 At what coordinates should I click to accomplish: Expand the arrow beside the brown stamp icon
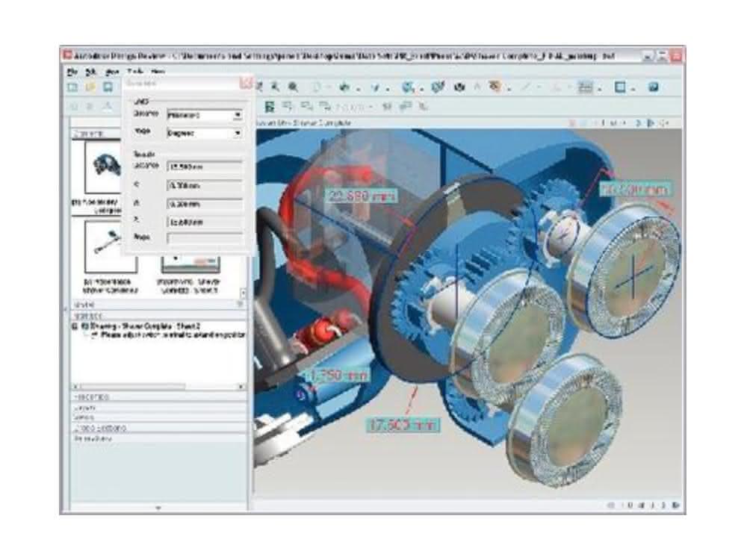[x=509, y=89]
